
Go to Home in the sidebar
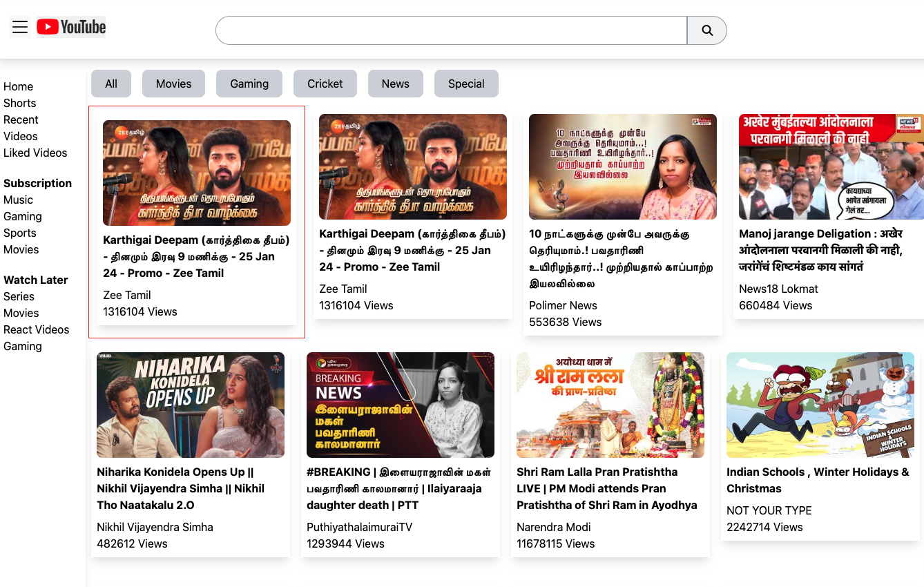tap(19, 86)
